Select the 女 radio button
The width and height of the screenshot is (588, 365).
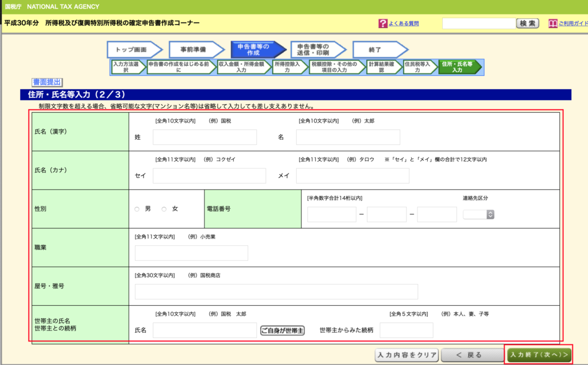164,209
